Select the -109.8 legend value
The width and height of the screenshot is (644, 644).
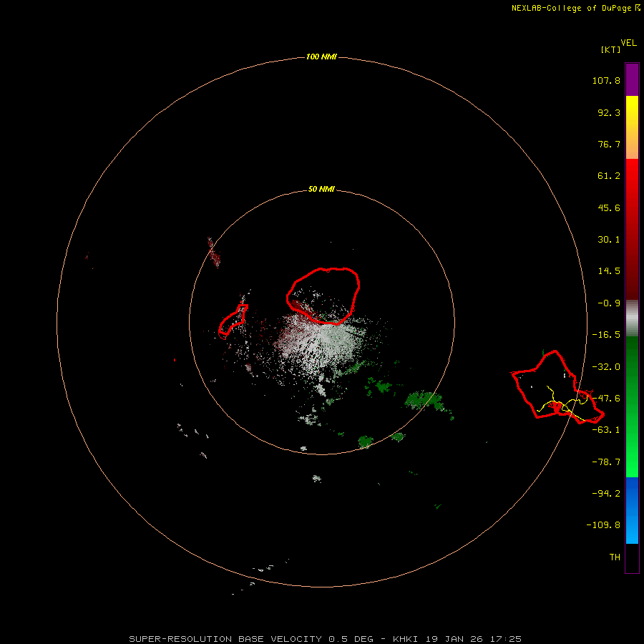coord(603,525)
